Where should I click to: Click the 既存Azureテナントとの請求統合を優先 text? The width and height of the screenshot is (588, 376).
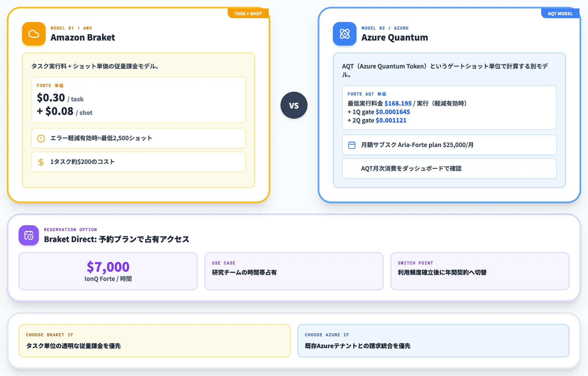coord(358,346)
